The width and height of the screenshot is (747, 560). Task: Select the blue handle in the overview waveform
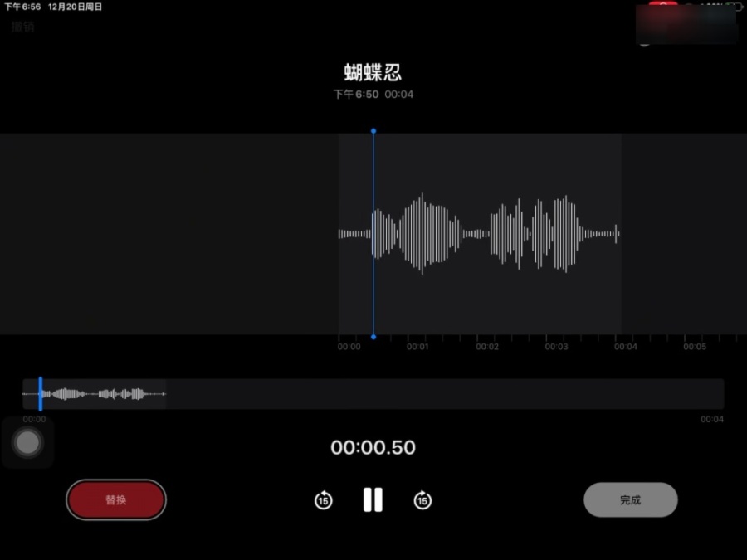click(40, 393)
